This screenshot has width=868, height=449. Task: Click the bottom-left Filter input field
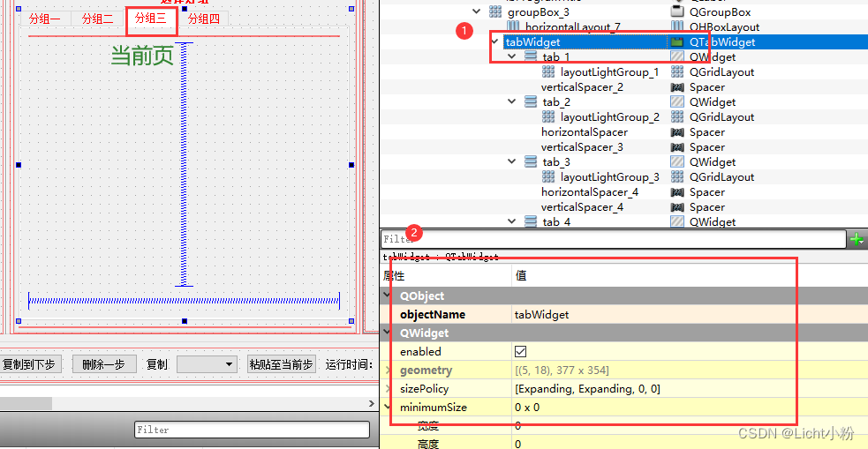point(252,430)
